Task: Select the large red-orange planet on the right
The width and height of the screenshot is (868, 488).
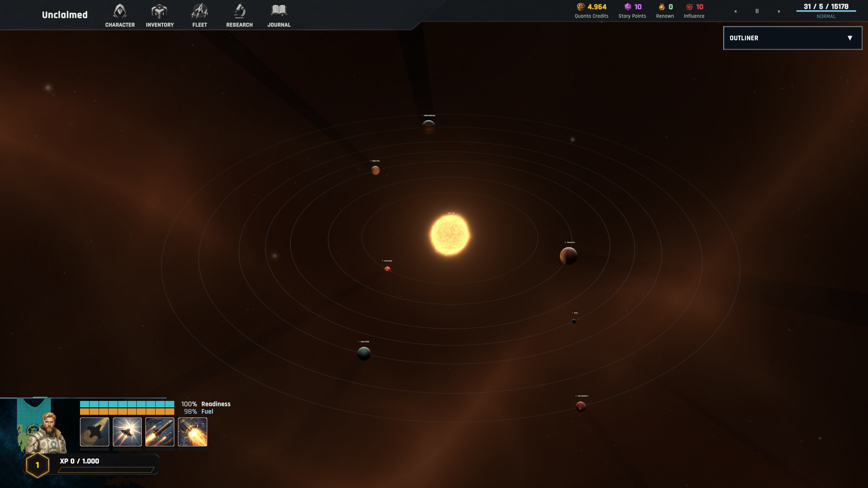Action: [x=569, y=256]
